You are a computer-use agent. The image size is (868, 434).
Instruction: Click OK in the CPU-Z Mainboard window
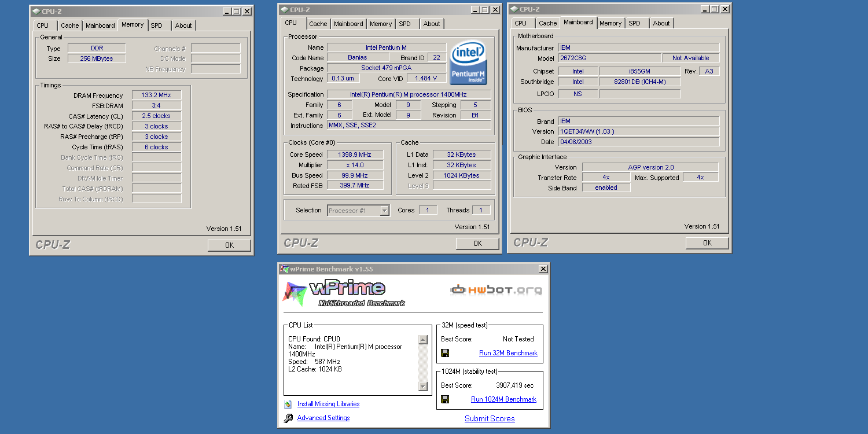click(x=707, y=243)
